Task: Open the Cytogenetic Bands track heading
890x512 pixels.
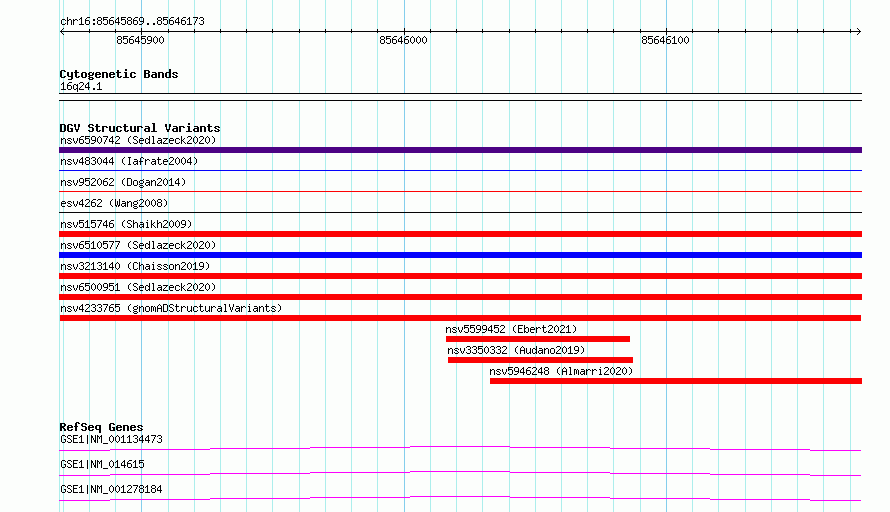Action: pos(119,74)
